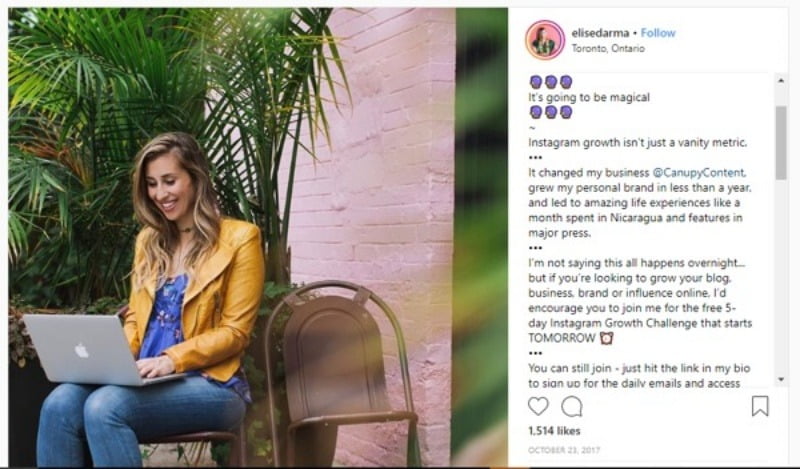Click the word TOMORROW in the caption
800x469 pixels.
563,338
